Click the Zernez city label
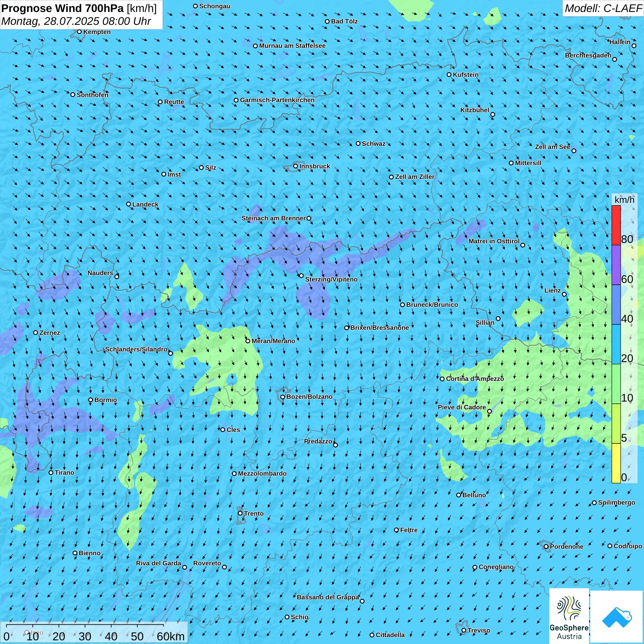The image size is (644, 644). point(50,333)
